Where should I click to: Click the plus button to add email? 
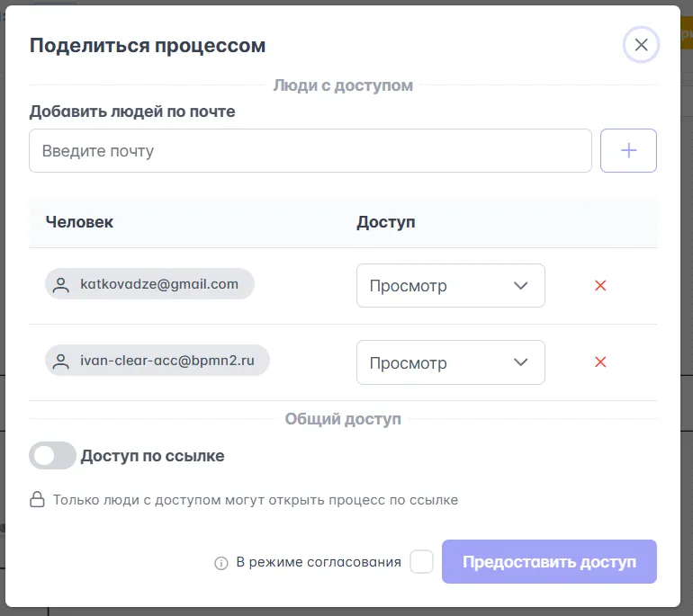coord(628,150)
